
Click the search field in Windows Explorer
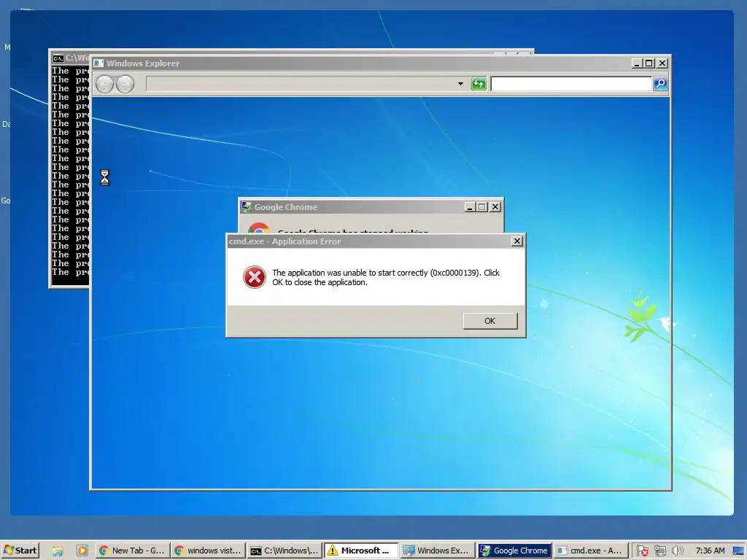pos(571,84)
